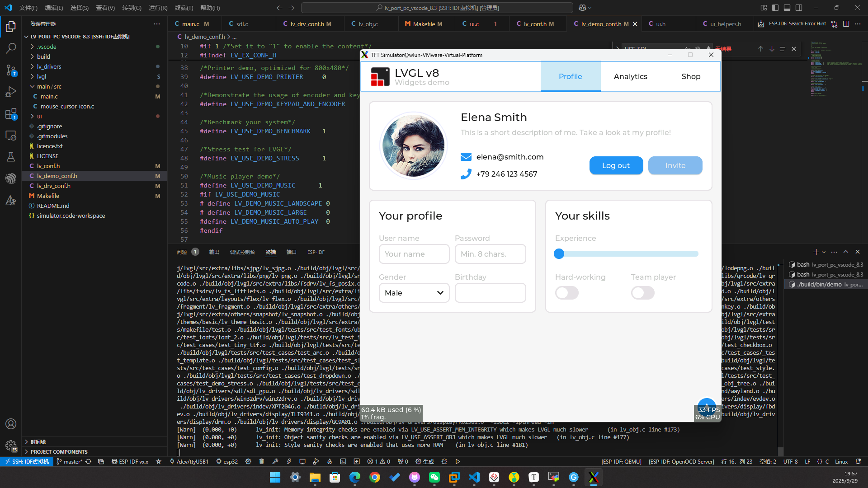Viewport: 868px width, 488px height.
Task: Open terminal launch profile dropdown arrow
Action: tap(824, 252)
